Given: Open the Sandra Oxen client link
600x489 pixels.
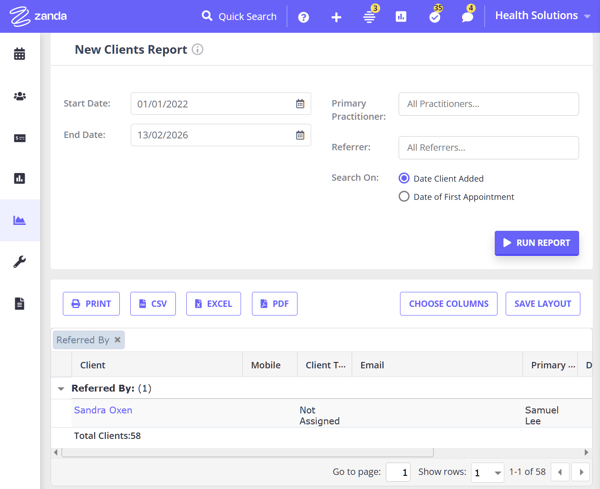Looking at the screenshot, I should click(103, 410).
